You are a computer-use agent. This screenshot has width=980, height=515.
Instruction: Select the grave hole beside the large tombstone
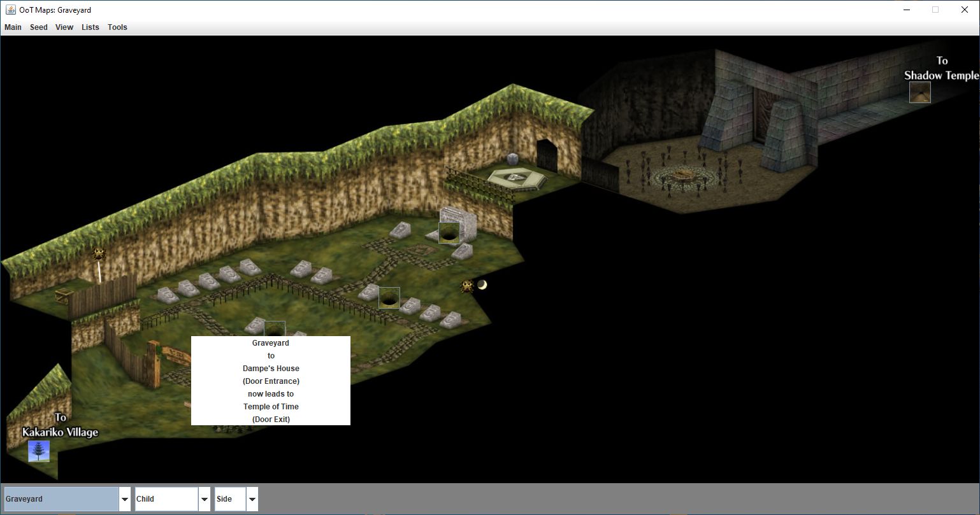click(449, 233)
